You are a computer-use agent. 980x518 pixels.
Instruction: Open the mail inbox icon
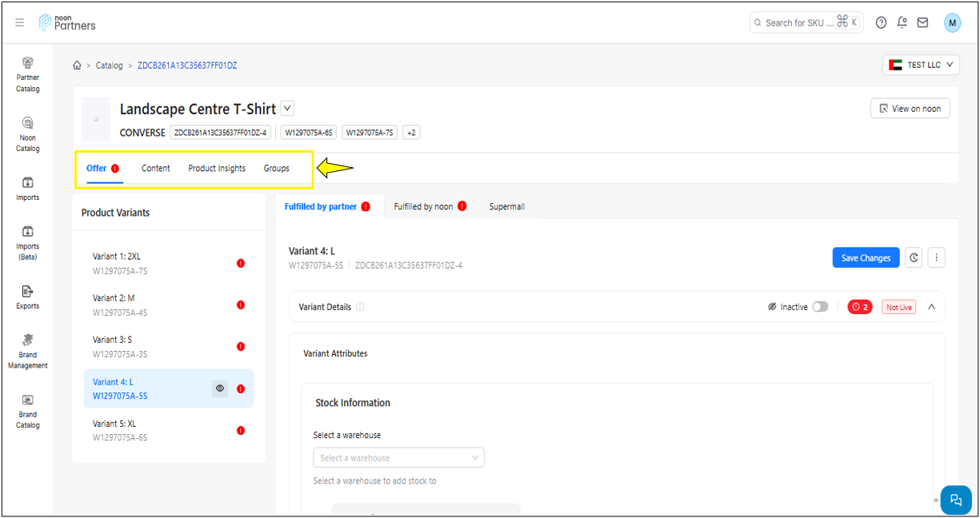922,22
